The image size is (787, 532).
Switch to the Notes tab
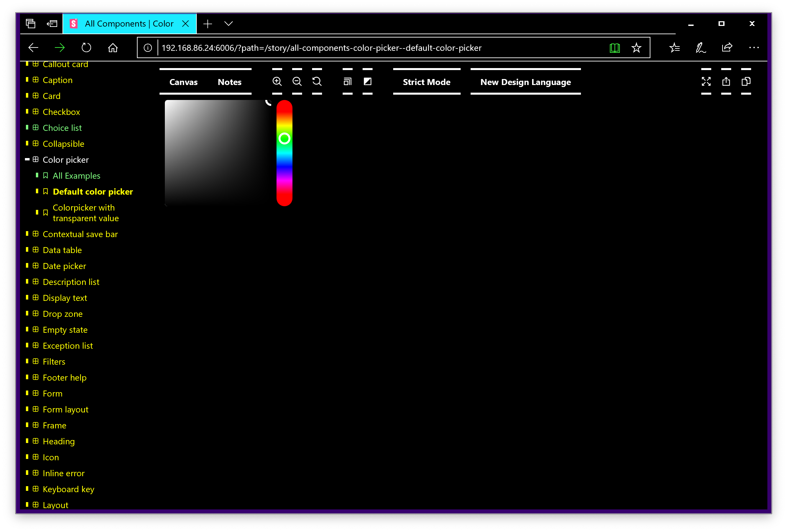(x=229, y=82)
